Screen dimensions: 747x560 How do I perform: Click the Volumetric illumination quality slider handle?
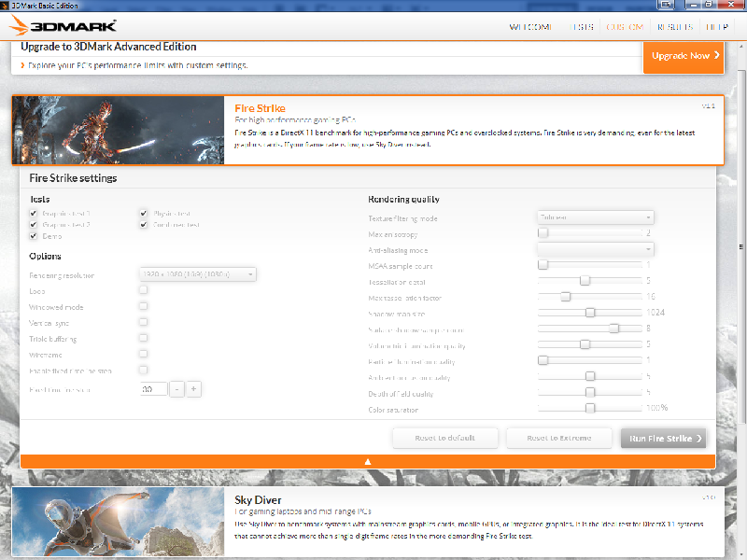(x=585, y=344)
